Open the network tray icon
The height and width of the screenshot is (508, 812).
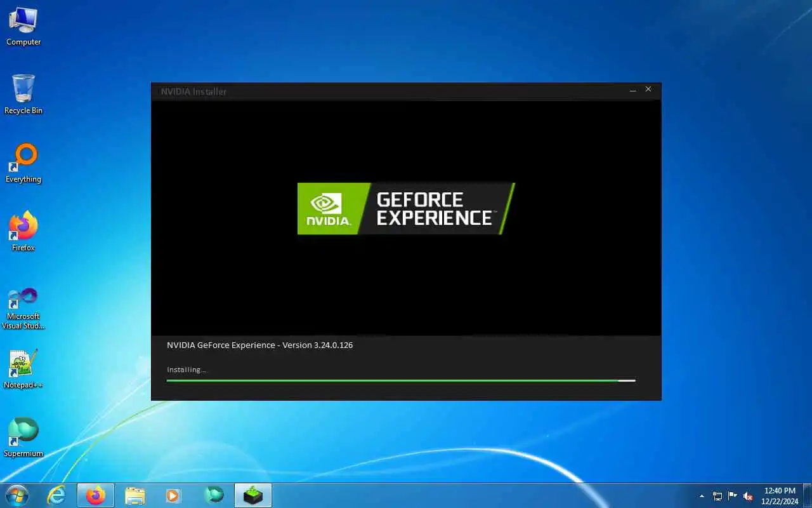(x=717, y=496)
